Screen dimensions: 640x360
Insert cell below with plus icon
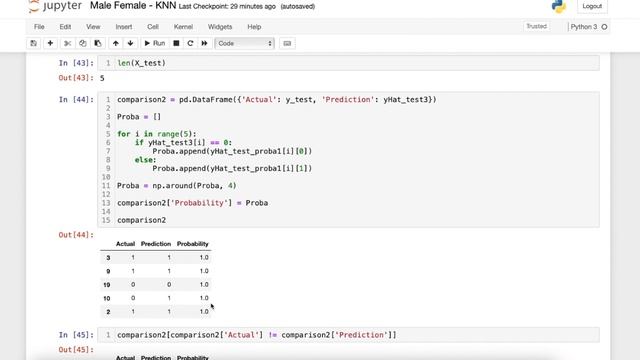coord(50,43)
